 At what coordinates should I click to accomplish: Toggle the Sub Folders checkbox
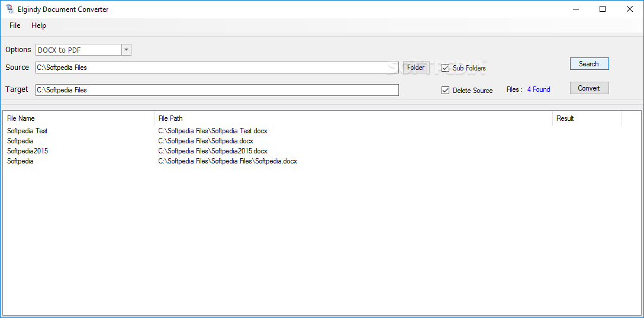pyautogui.click(x=445, y=68)
